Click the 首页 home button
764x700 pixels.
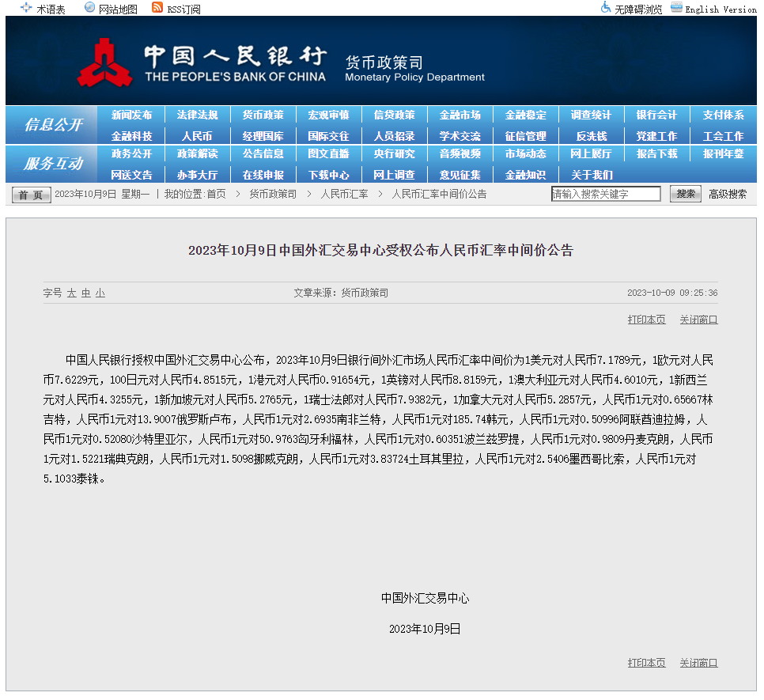pos(31,195)
